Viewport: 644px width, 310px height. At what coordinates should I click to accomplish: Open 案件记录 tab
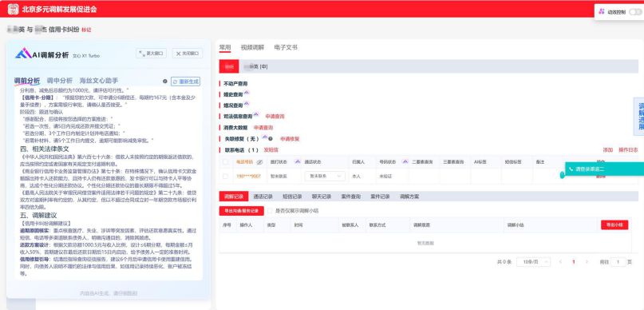click(x=380, y=197)
